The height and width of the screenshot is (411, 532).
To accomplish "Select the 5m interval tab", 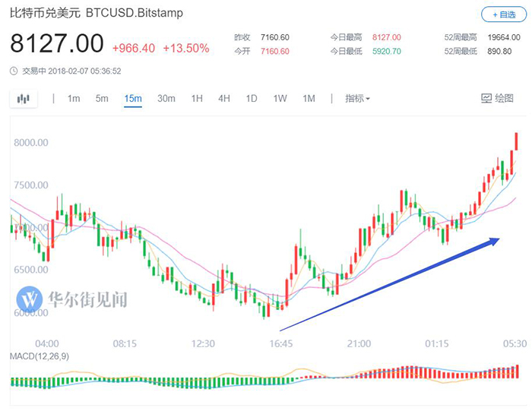I will point(102,99).
